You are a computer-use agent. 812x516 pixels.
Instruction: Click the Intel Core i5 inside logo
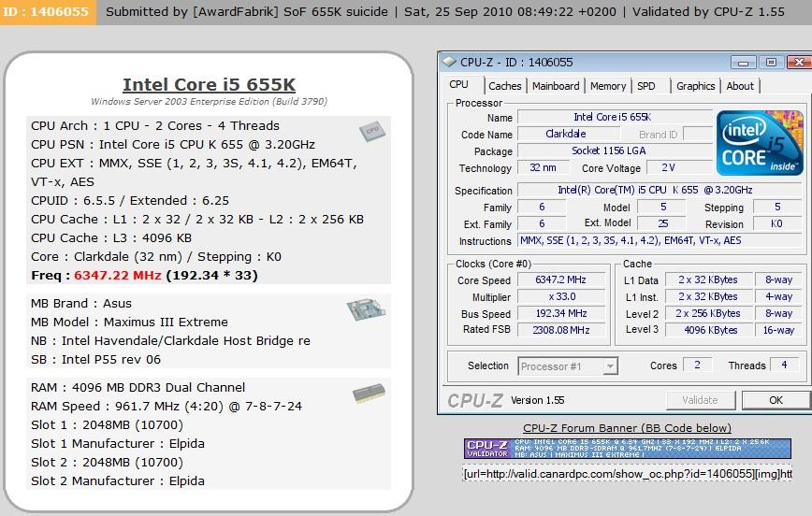(760, 143)
